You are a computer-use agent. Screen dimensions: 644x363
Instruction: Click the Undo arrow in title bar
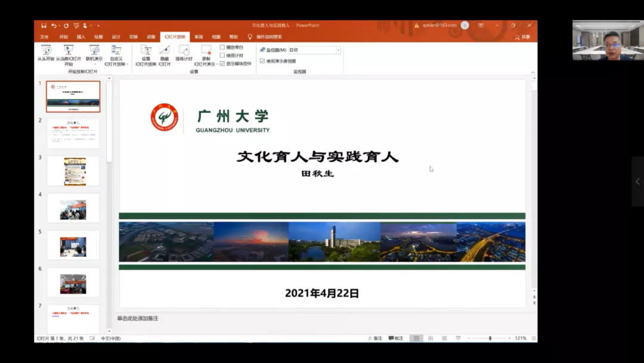[x=54, y=26]
